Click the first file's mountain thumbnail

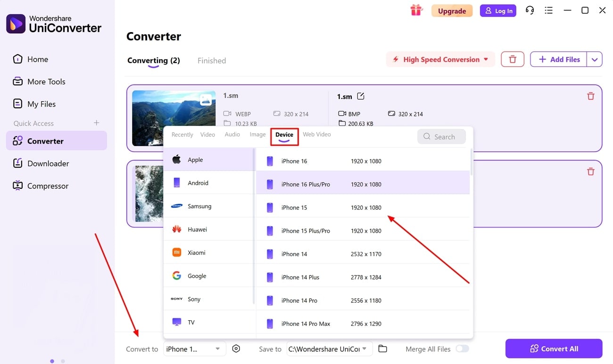(174, 108)
